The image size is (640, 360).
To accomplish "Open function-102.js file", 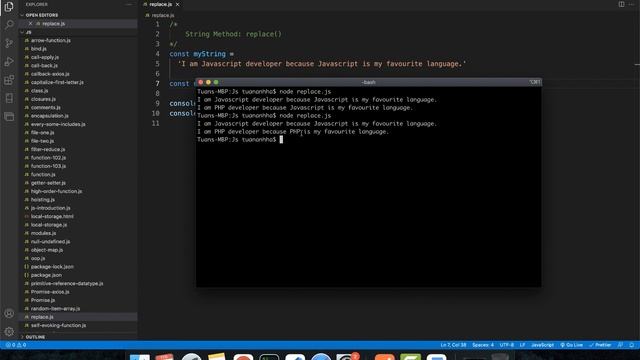I will (x=48, y=158).
